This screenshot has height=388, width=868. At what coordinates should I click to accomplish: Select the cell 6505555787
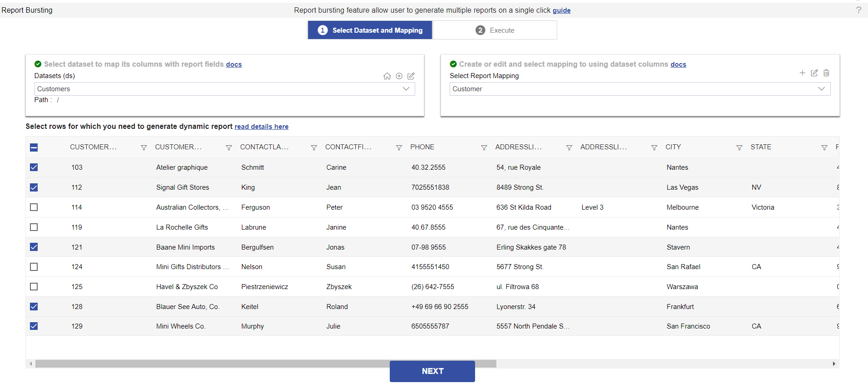tap(430, 326)
